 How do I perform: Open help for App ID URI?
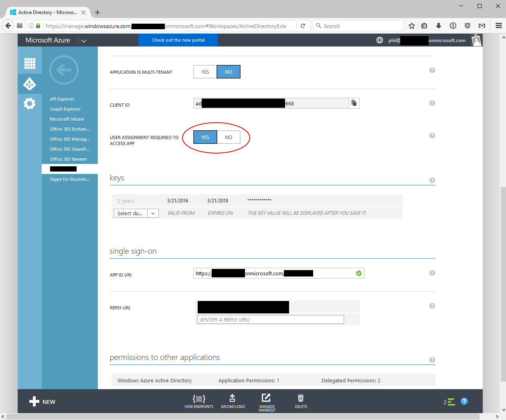tap(432, 273)
